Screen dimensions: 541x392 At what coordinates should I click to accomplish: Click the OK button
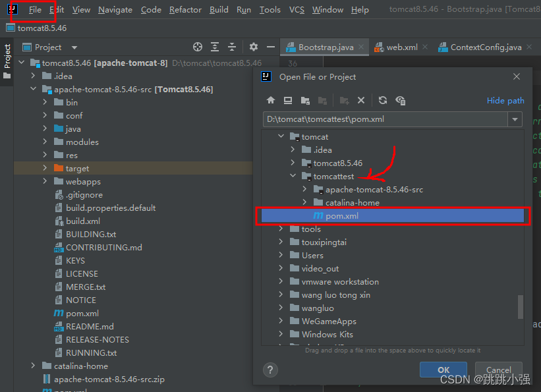click(x=443, y=370)
